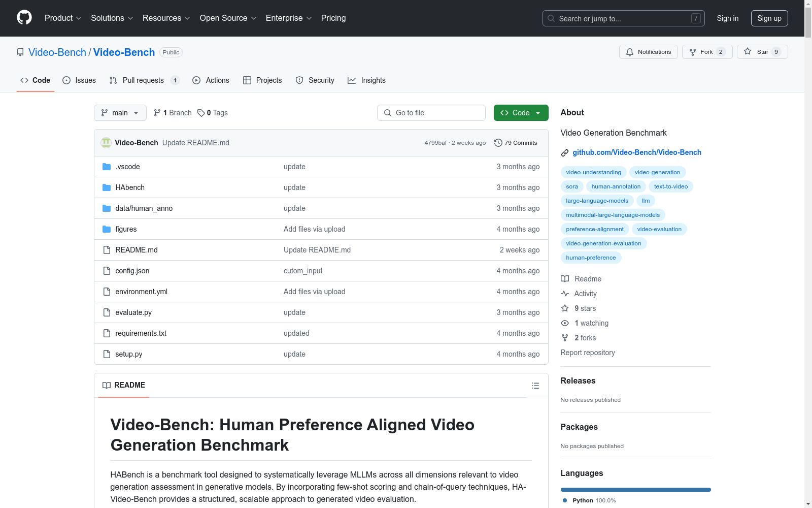Image resolution: width=812 pixels, height=508 pixels.
Task: View the Insights tab
Action: [366, 80]
